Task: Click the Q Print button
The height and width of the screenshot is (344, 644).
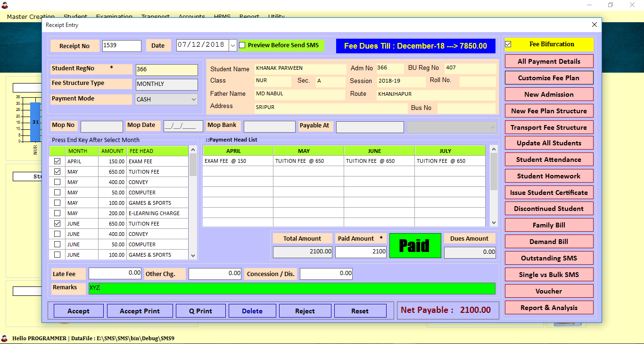Action: 200,311
